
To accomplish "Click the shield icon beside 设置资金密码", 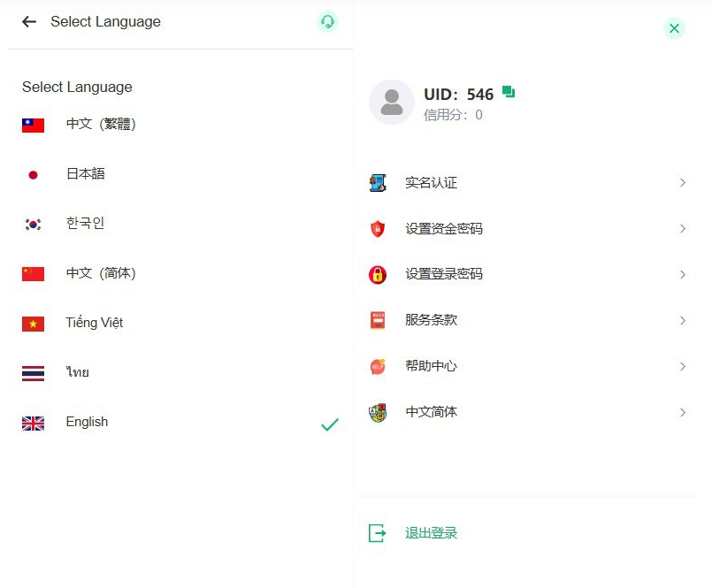I will [379, 228].
